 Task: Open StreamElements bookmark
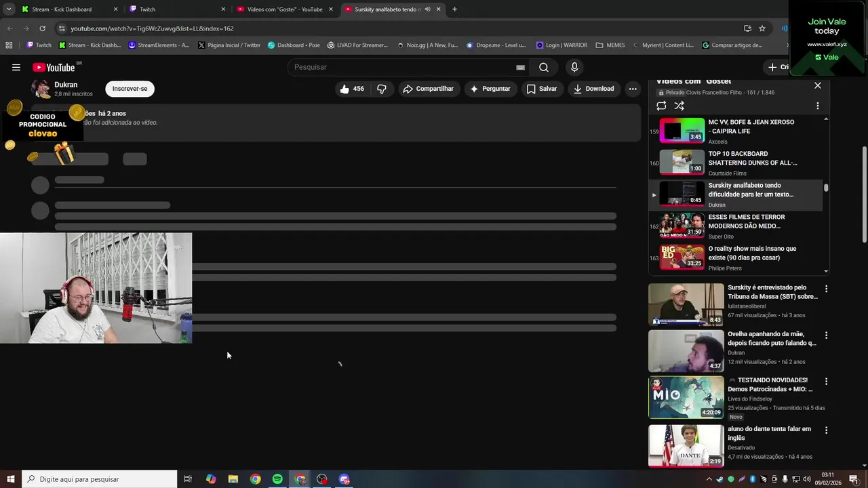(159, 45)
